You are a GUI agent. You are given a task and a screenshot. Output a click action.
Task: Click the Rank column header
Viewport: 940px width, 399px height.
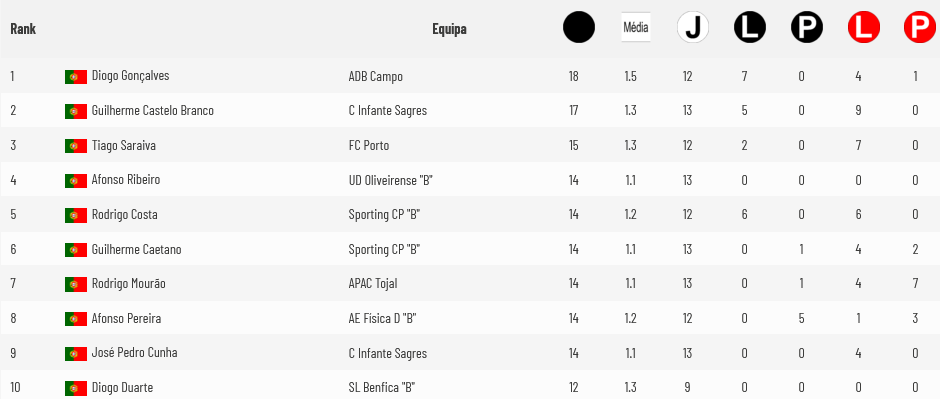click(x=23, y=29)
